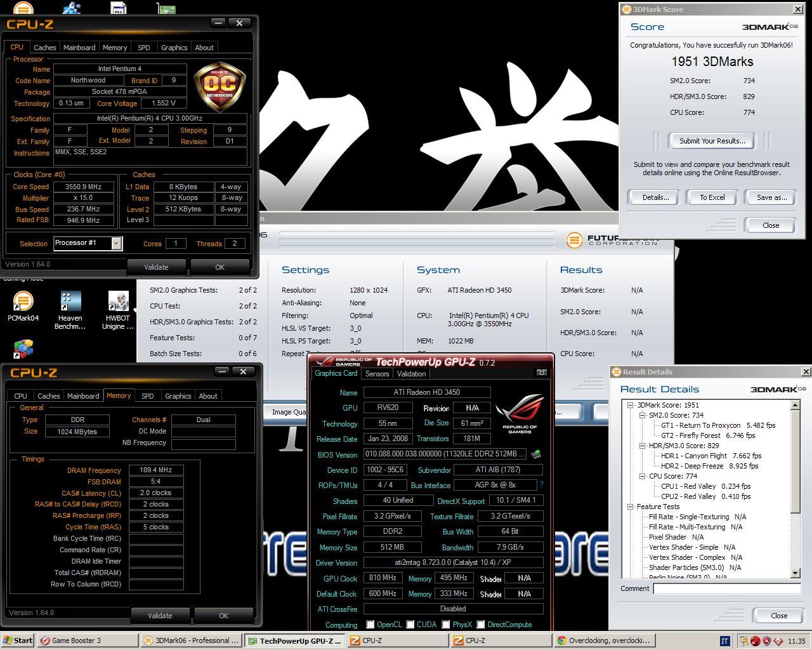Switch to Game Booster 3 in the taskbar
This screenshot has height=650, width=812.
pyautogui.click(x=88, y=640)
